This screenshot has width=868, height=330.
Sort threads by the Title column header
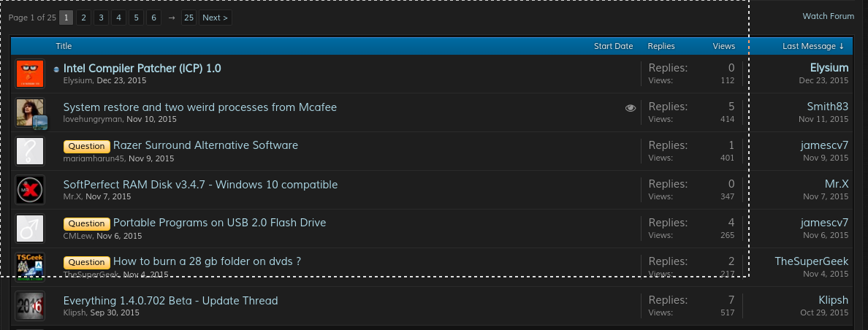(64, 46)
